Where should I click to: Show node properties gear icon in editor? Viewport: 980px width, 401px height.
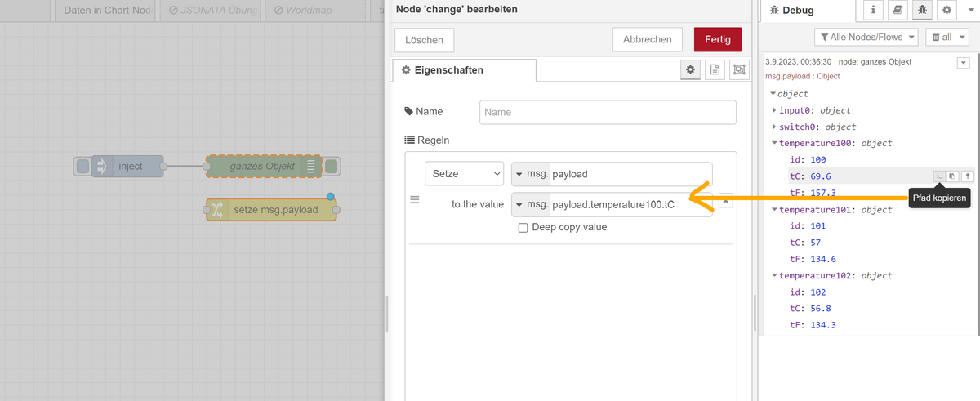click(691, 70)
